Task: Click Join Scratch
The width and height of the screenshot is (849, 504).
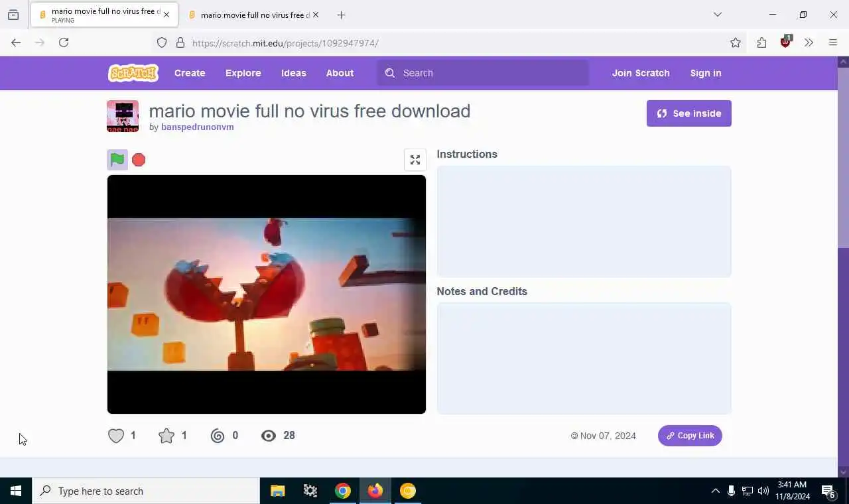Action: click(641, 73)
